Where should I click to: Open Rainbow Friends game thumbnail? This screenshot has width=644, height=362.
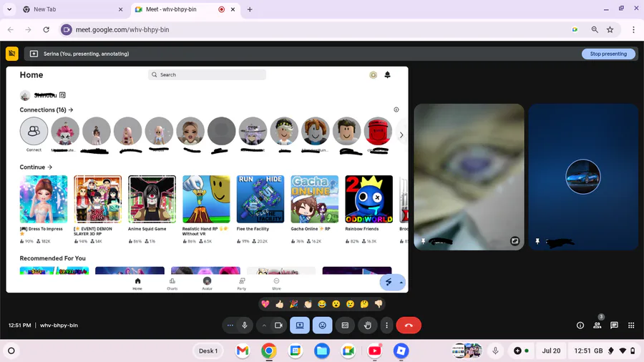coord(369,200)
